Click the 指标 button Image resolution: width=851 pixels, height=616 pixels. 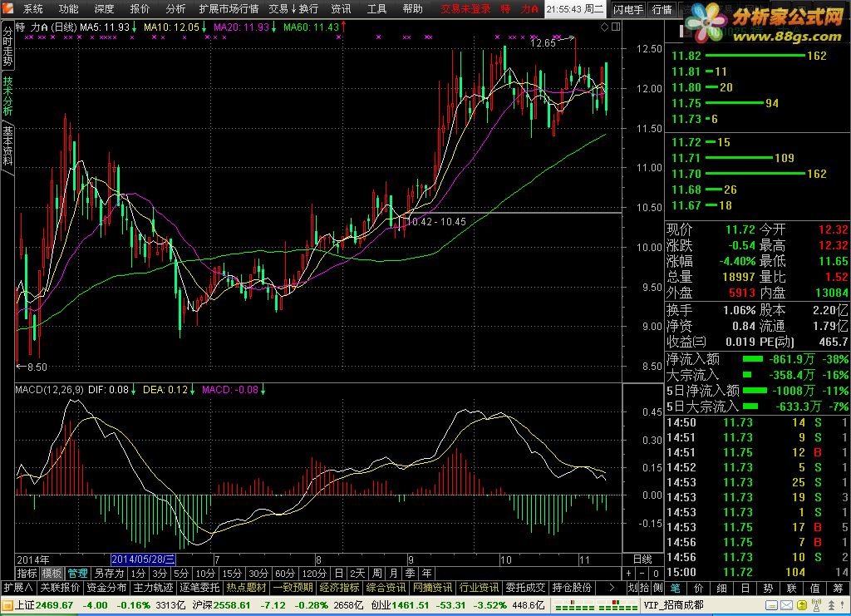pyautogui.click(x=27, y=573)
